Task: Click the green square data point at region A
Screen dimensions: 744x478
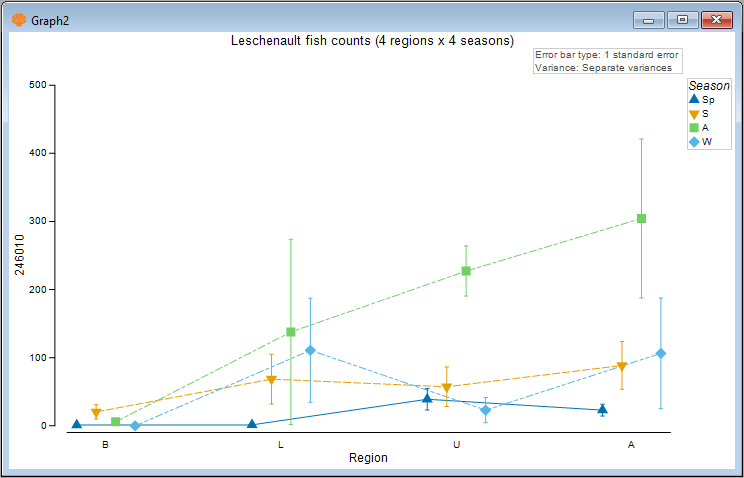Action: point(641,218)
